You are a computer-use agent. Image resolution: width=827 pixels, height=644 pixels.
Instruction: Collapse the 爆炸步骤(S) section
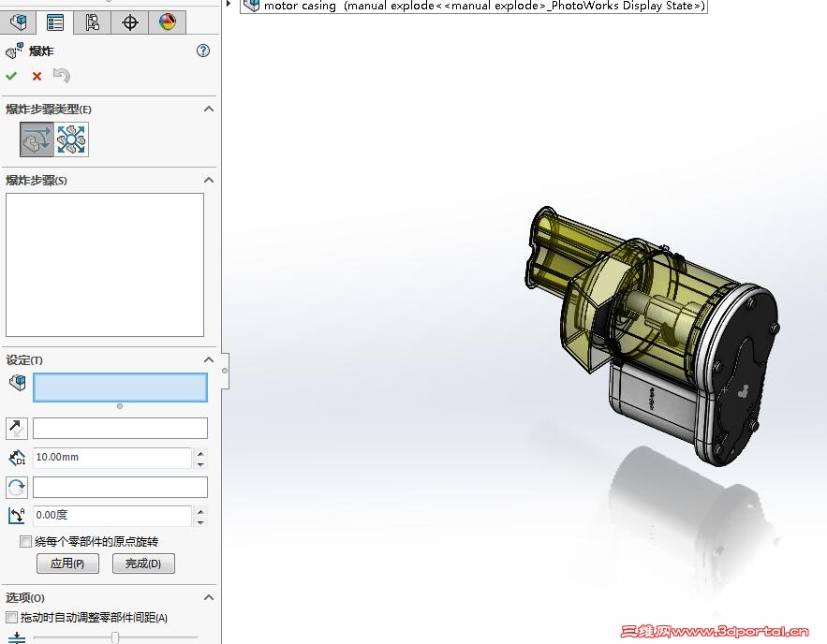[x=209, y=181]
